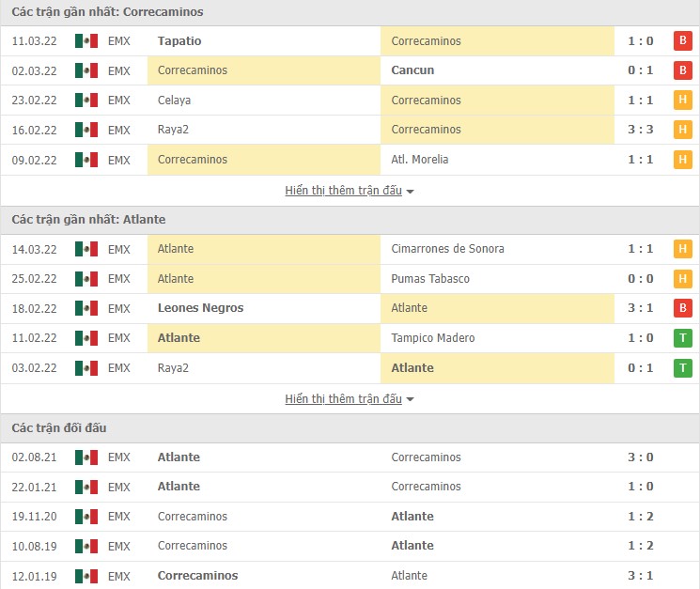Viewport: 700px width, 589px height.
Task: Expand more matches under Atlante section
Action: pos(350,399)
